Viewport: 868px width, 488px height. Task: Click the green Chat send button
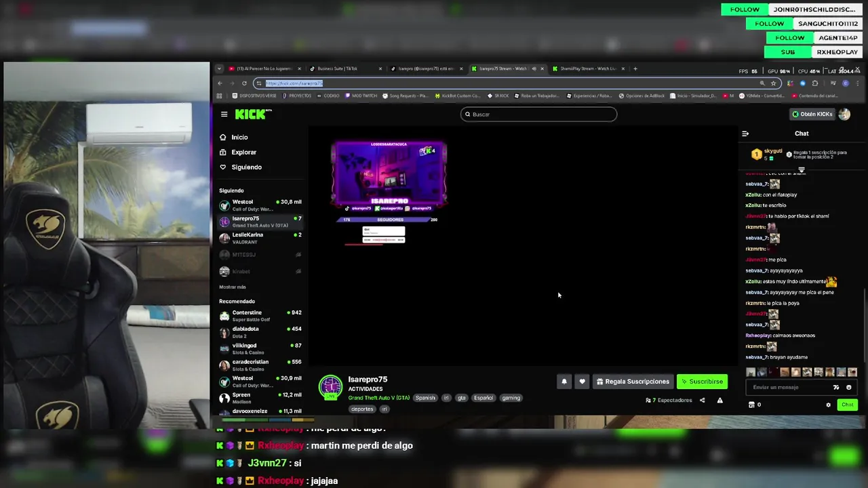point(848,405)
